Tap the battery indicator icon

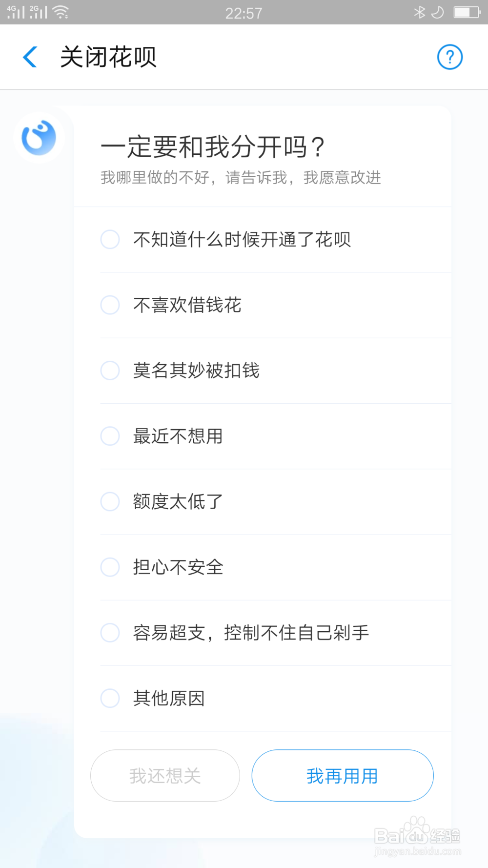coord(467,12)
